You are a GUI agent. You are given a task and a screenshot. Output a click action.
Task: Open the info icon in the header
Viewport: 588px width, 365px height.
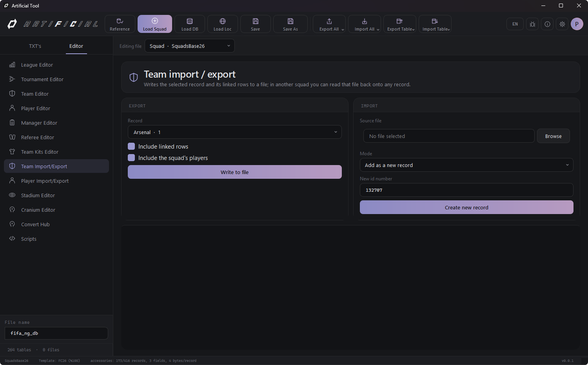tap(547, 24)
